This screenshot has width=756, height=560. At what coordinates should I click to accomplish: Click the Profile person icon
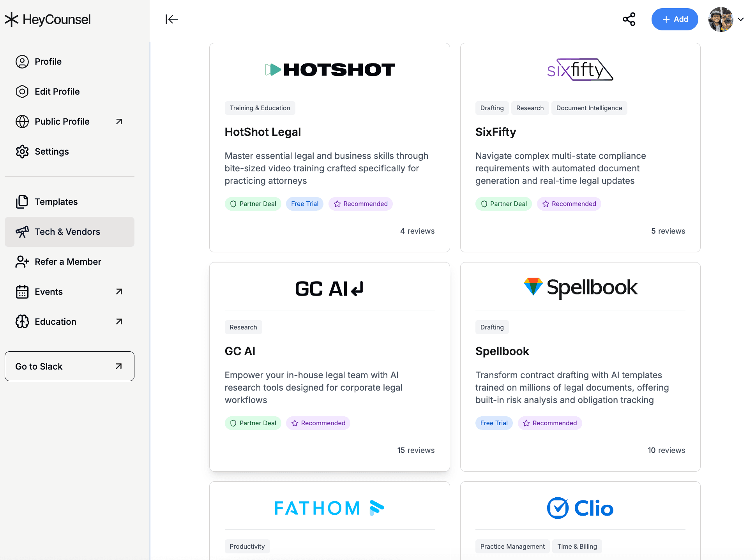[x=22, y=62]
